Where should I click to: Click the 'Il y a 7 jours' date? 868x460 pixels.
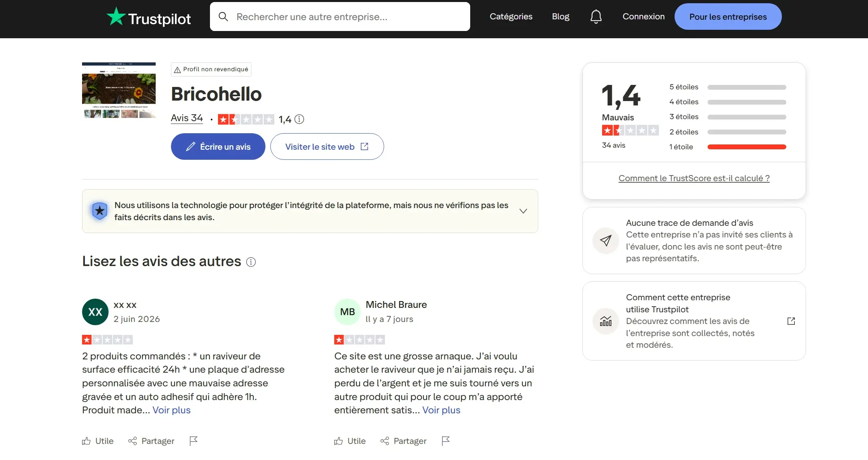[x=389, y=319]
